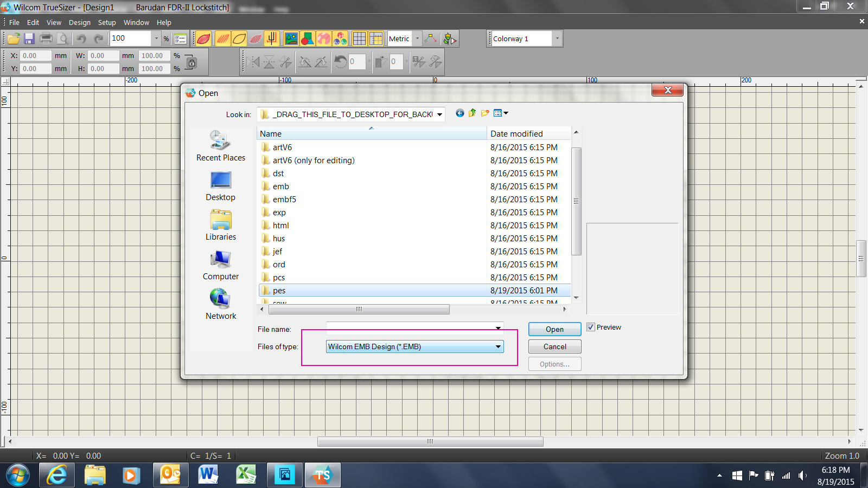The width and height of the screenshot is (868, 488).
Task: Expand the File name dropdown arrow
Action: click(x=498, y=328)
